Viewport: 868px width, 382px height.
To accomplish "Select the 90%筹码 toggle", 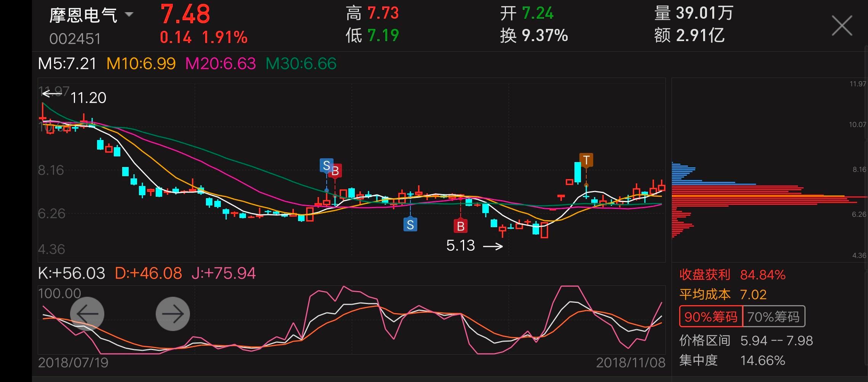I will pyautogui.click(x=711, y=316).
